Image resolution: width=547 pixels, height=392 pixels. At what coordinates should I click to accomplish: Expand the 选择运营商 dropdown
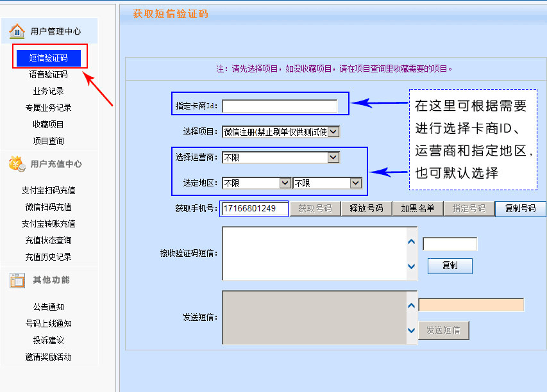(333, 158)
